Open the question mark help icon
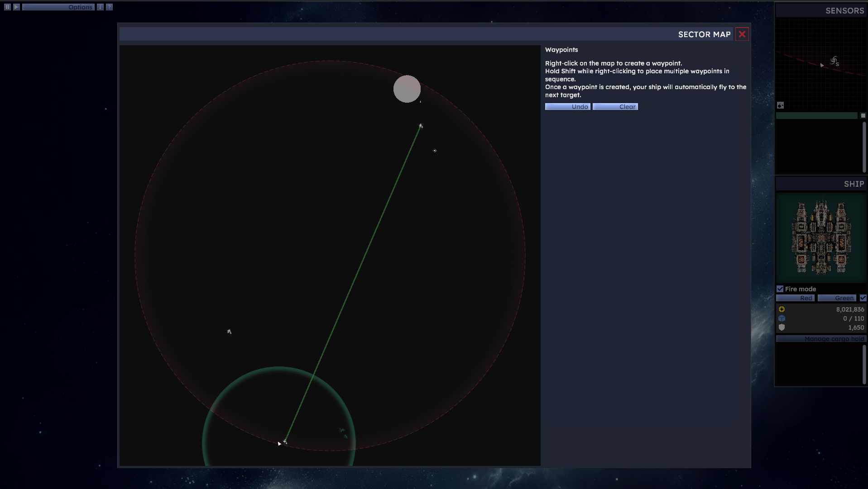 click(109, 7)
